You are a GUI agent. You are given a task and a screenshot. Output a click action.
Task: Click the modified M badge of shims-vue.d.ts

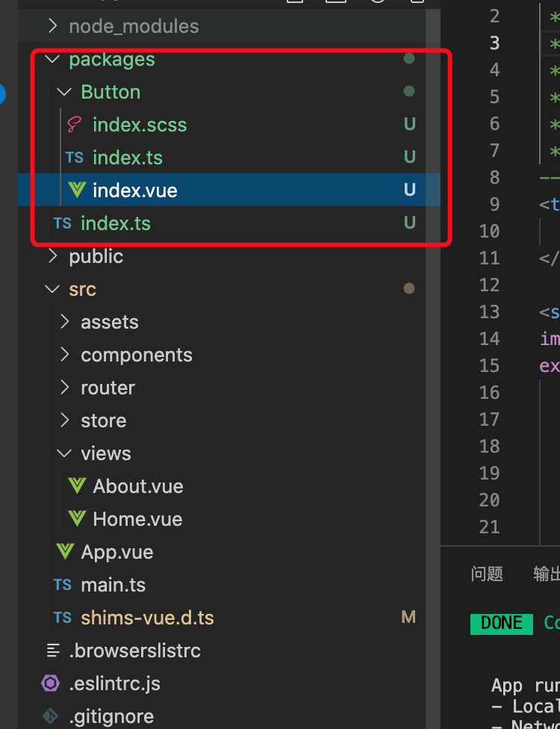pos(408,617)
